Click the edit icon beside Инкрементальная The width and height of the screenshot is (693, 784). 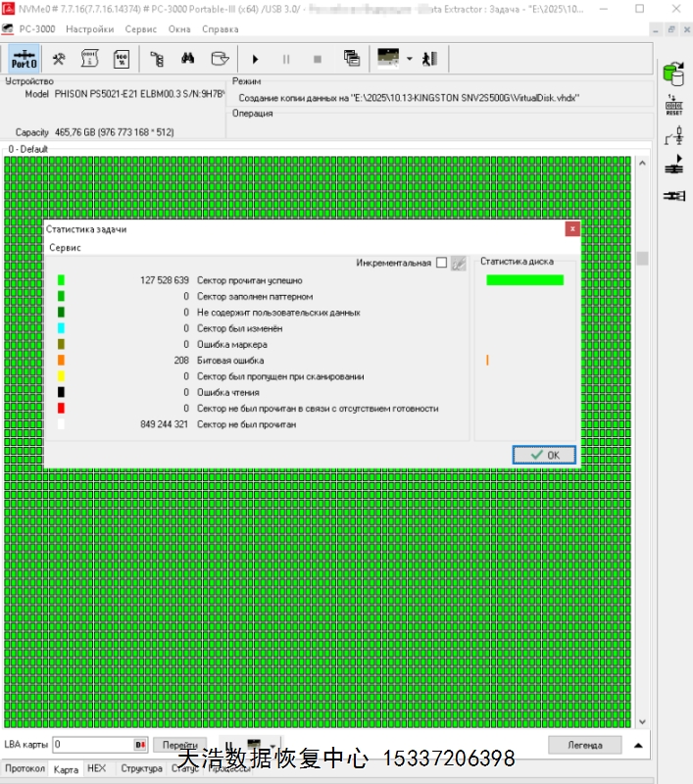pos(458,263)
